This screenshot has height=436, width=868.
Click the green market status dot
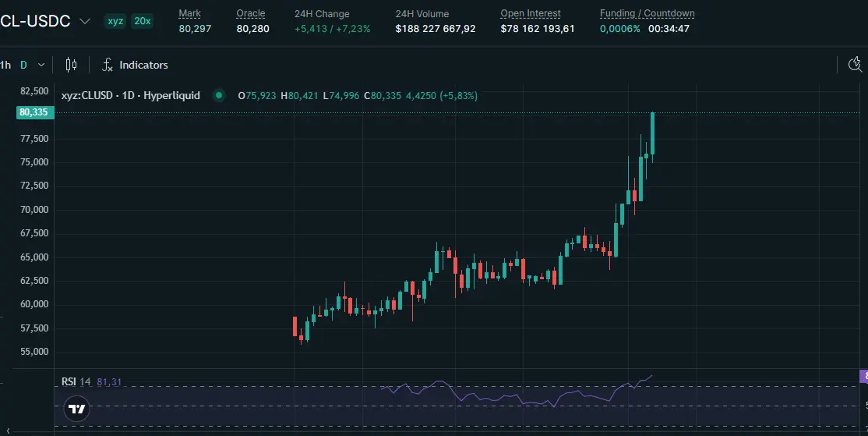[x=219, y=95]
